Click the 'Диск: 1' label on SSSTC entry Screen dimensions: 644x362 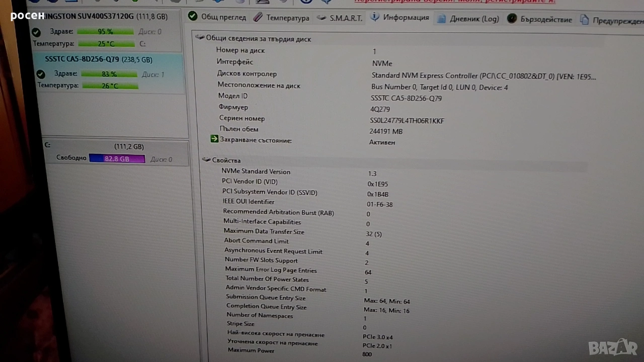(153, 74)
